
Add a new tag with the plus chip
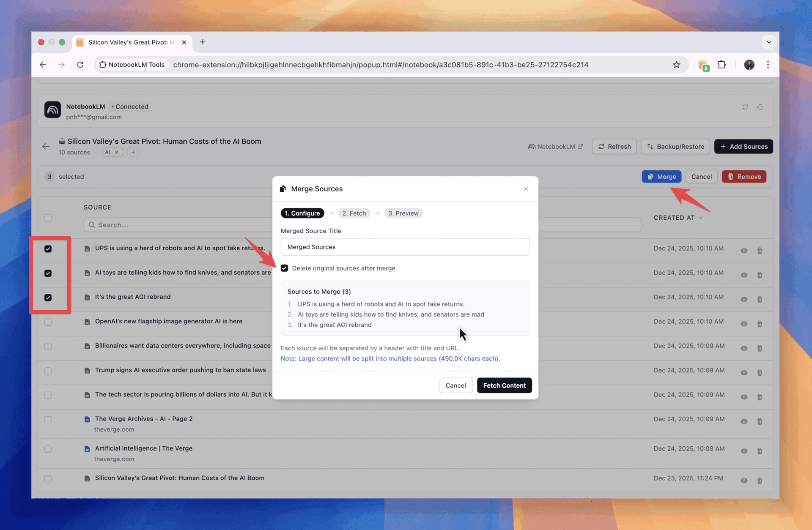click(x=133, y=152)
